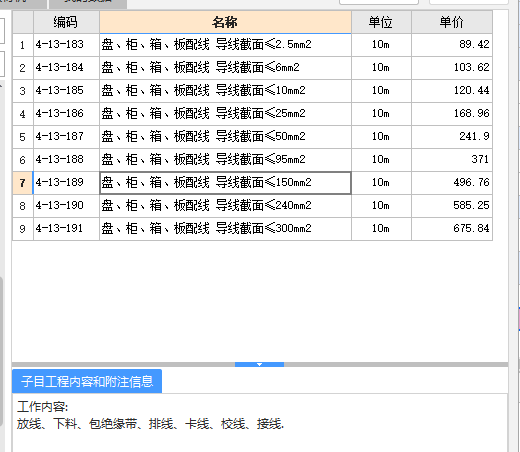Image resolution: width=520 pixels, height=452 pixels.
Task: Click name cell 导线截面≤240mm2
Action: [225, 206]
